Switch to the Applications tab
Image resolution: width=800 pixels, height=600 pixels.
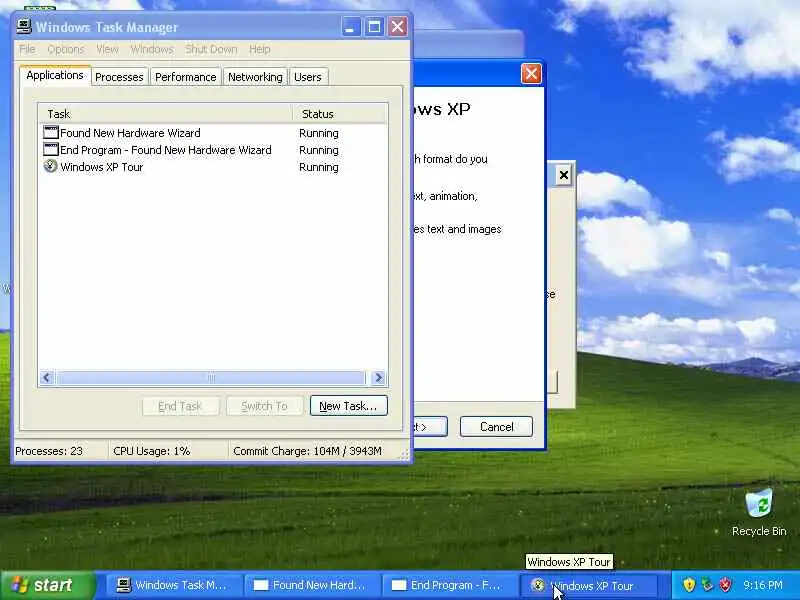[x=55, y=76]
